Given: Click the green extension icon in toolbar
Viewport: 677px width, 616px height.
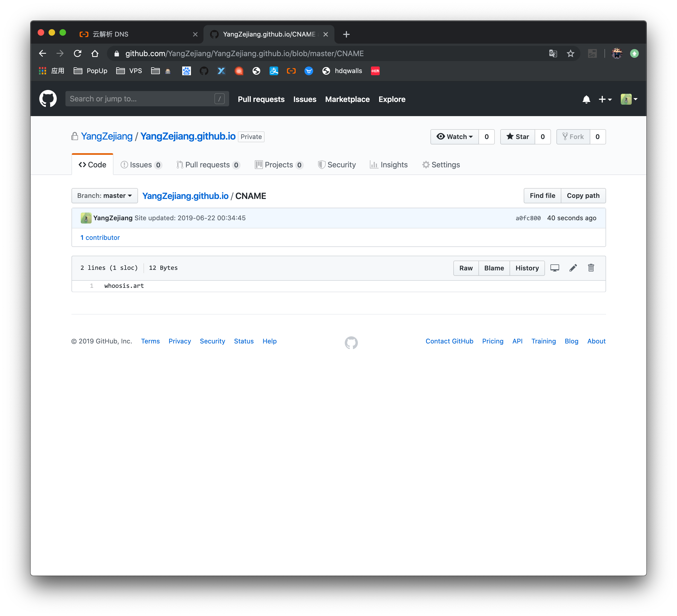Looking at the screenshot, I should tap(634, 53).
